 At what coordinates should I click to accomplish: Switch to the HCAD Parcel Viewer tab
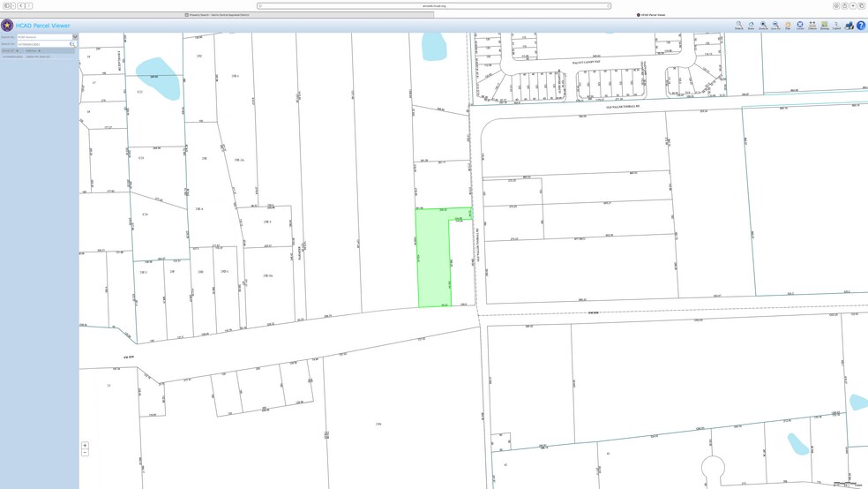coord(652,15)
